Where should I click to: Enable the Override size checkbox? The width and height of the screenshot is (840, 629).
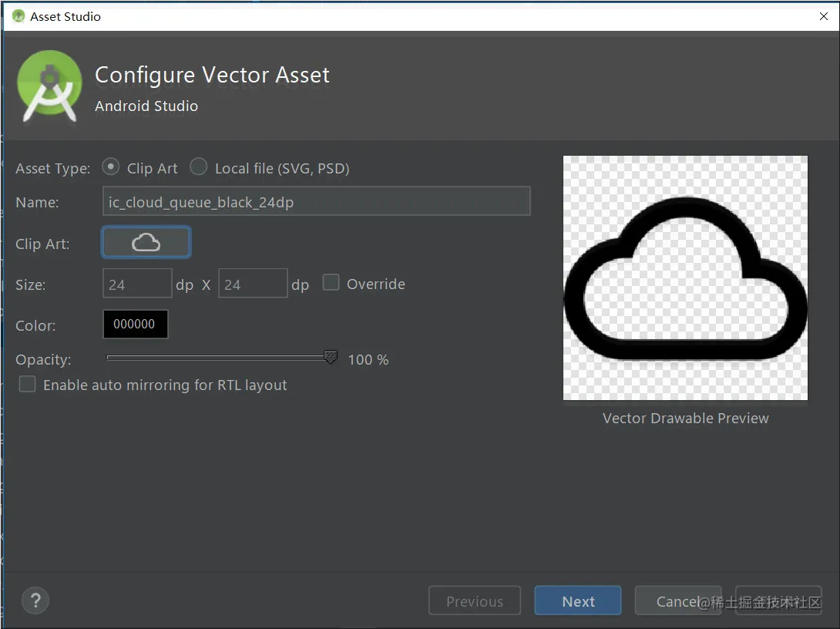tap(331, 282)
